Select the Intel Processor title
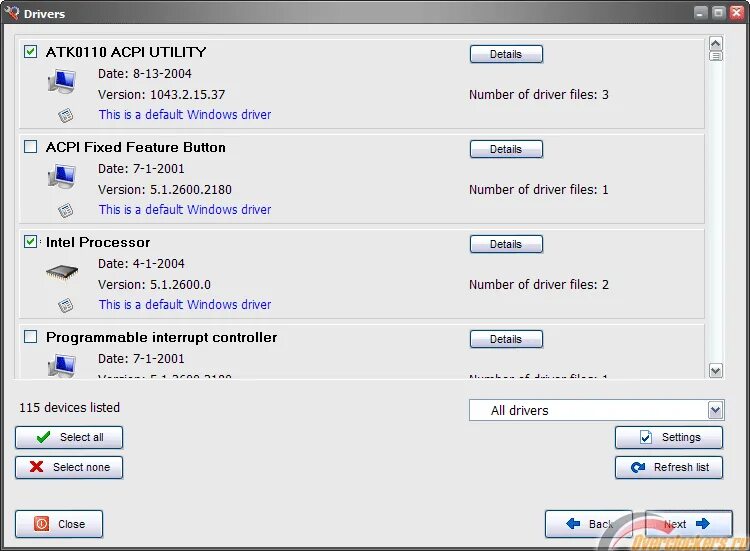The height and width of the screenshot is (551, 750). (x=98, y=242)
